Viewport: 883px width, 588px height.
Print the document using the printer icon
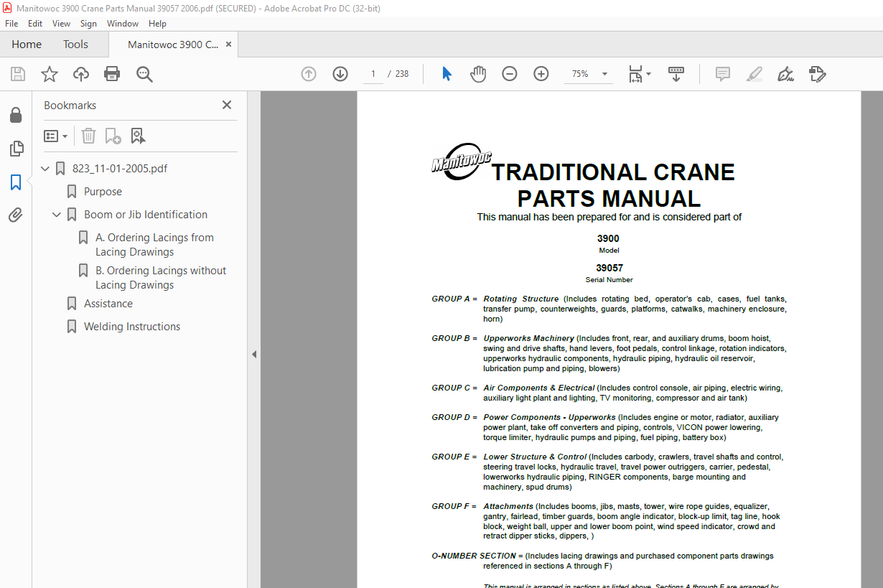point(112,74)
